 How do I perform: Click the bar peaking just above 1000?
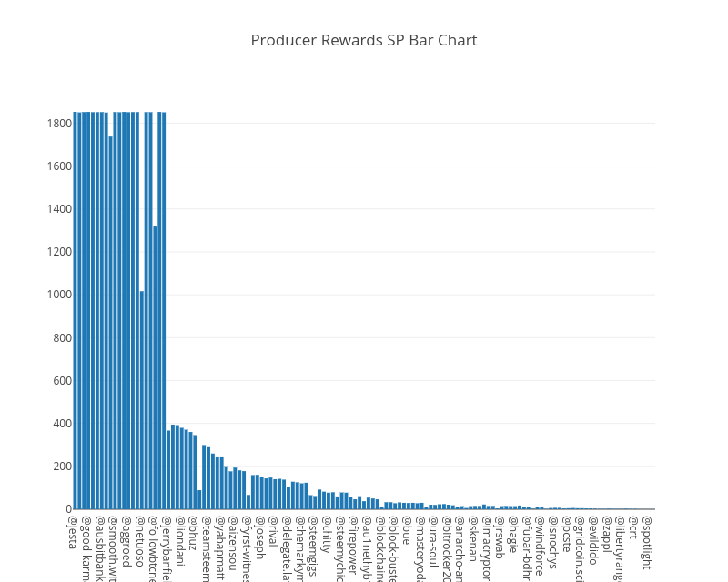click(142, 400)
